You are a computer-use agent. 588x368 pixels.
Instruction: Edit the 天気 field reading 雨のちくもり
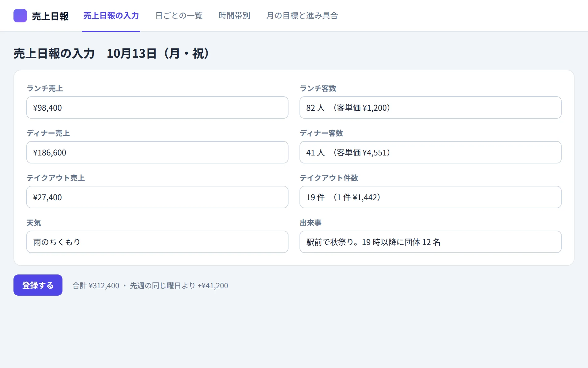pos(157,242)
